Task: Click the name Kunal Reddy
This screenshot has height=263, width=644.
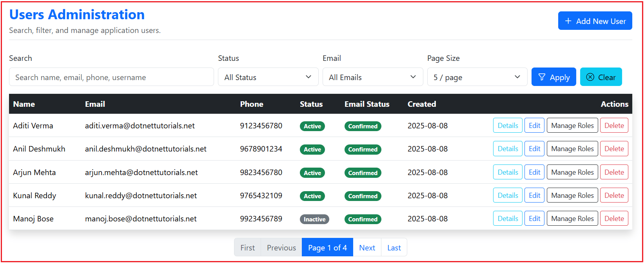Action: click(x=34, y=195)
